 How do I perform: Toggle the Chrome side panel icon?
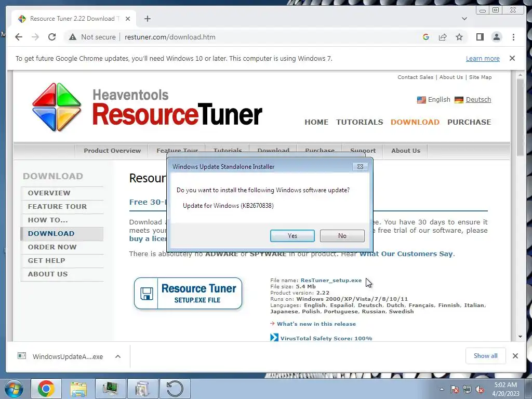[x=480, y=37]
